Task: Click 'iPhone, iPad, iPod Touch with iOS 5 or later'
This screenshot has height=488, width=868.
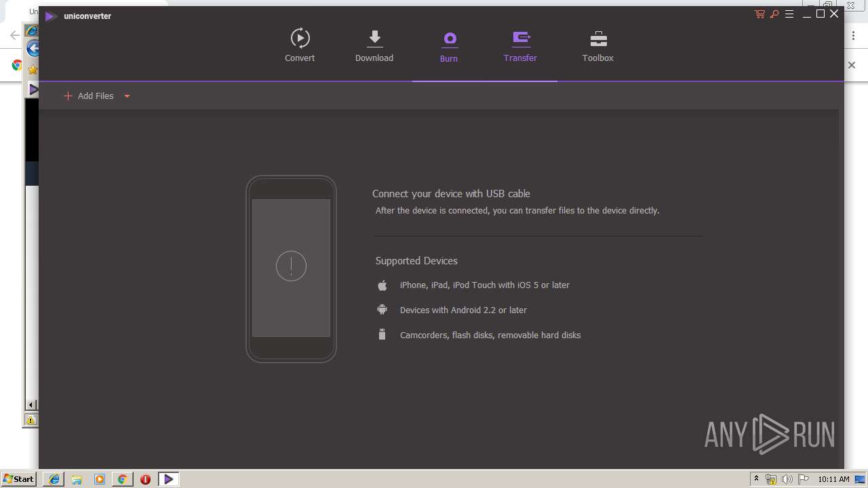Action: coord(485,285)
